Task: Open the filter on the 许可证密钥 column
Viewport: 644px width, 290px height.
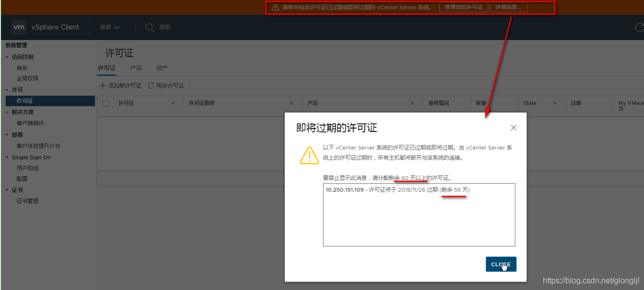Action: pos(292,104)
